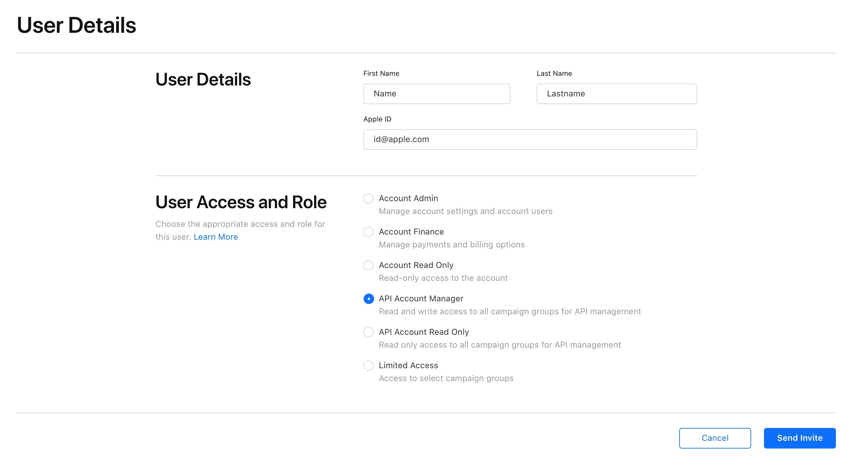Viewport: 868px width, 471px height.
Task: Select the Account Admin radio button
Action: (368, 198)
